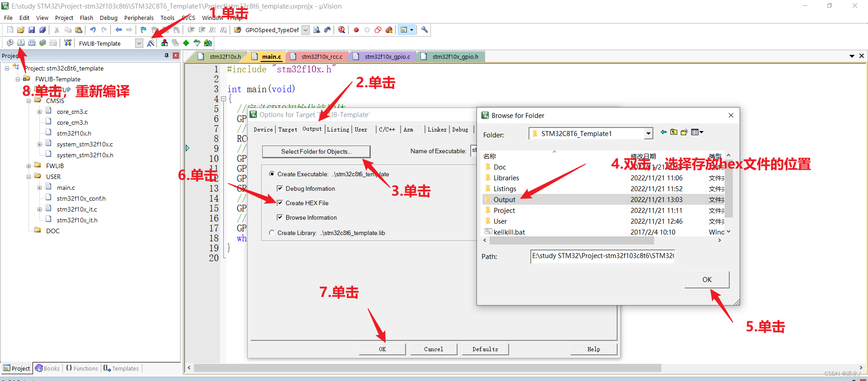The image size is (868, 381).
Task: Open Manage Project Items icon
Action: click(x=165, y=43)
